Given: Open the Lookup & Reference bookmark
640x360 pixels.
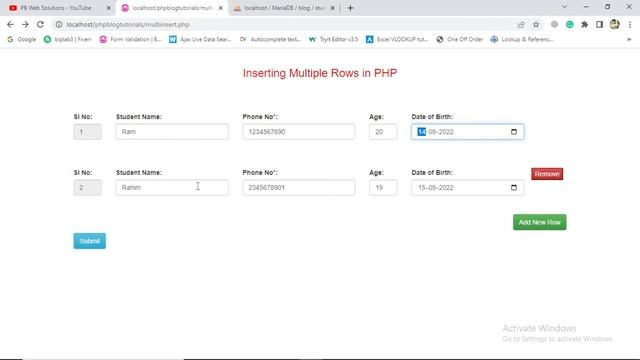Looking at the screenshot, I should click(522, 39).
